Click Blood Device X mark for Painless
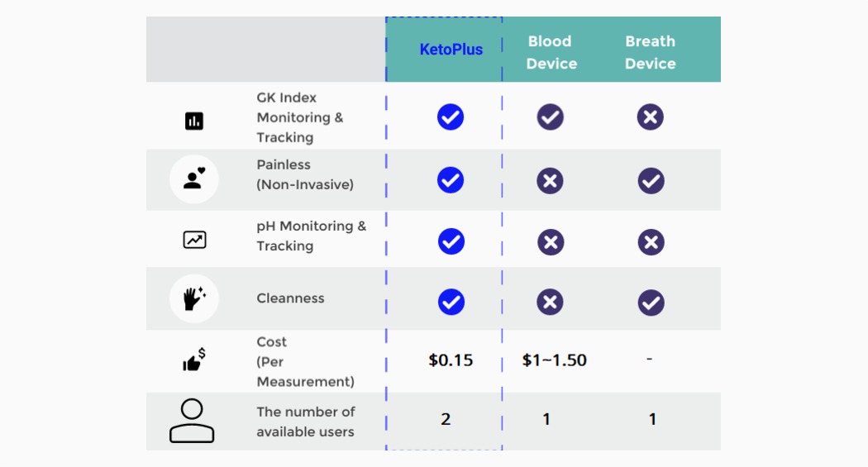868x467 pixels. 550,180
